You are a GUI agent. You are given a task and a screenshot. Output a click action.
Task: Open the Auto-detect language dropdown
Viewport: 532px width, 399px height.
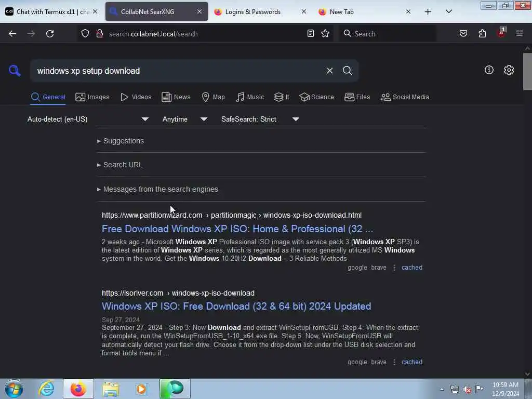(x=88, y=119)
